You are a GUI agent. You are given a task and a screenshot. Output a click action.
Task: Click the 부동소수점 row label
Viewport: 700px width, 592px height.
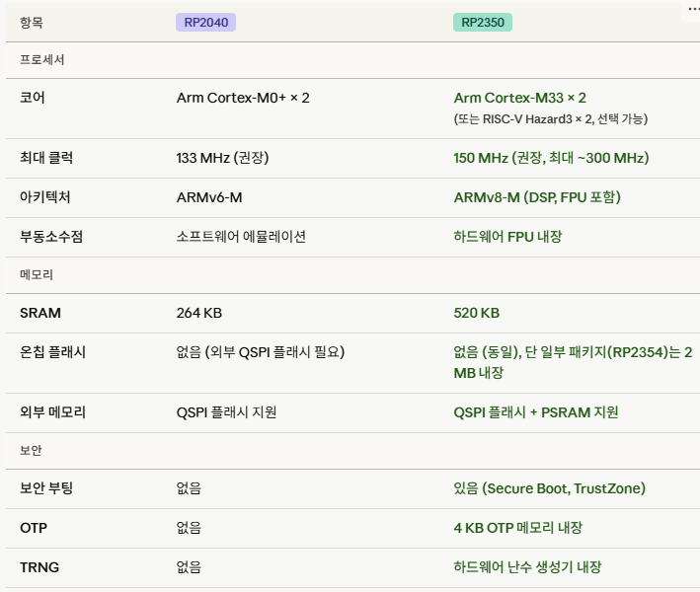pyautogui.click(x=51, y=237)
